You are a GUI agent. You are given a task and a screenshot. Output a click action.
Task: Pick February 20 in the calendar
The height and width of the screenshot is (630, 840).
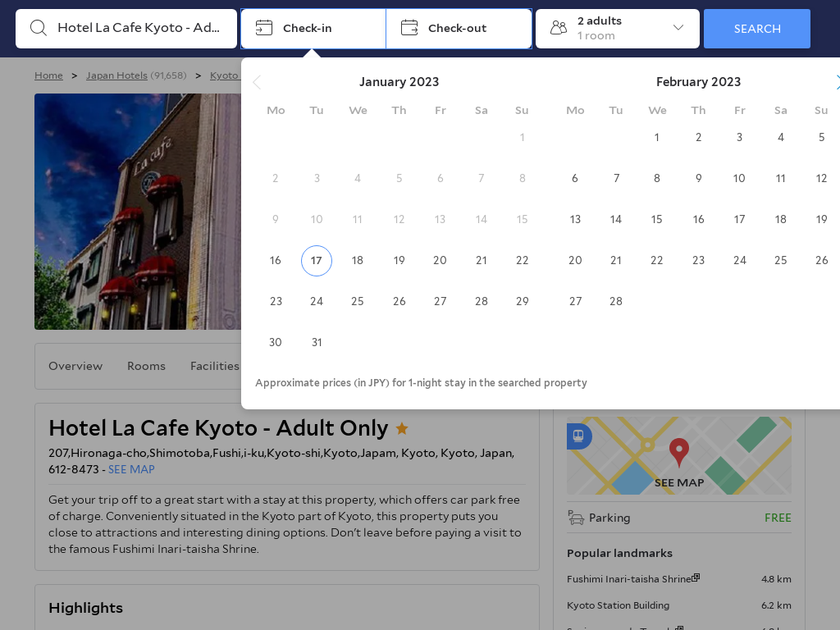(575, 260)
